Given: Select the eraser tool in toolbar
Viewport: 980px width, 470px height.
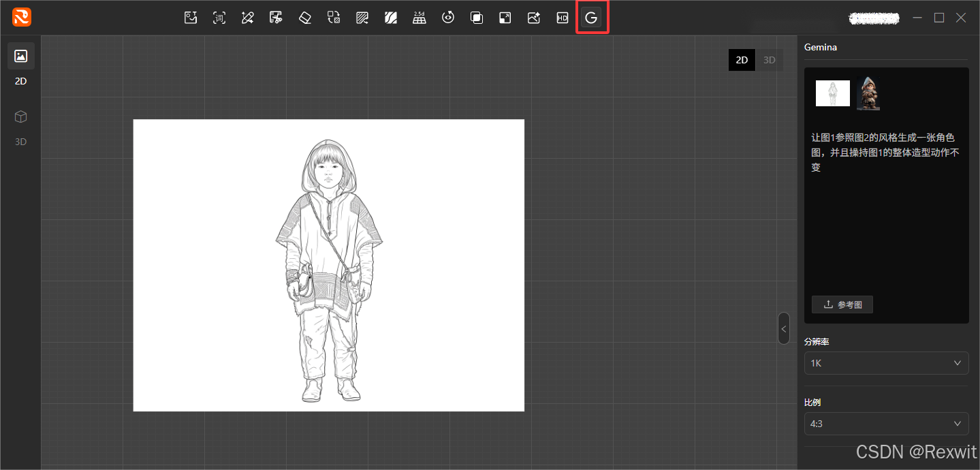Looking at the screenshot, I should tap(304, 18).
